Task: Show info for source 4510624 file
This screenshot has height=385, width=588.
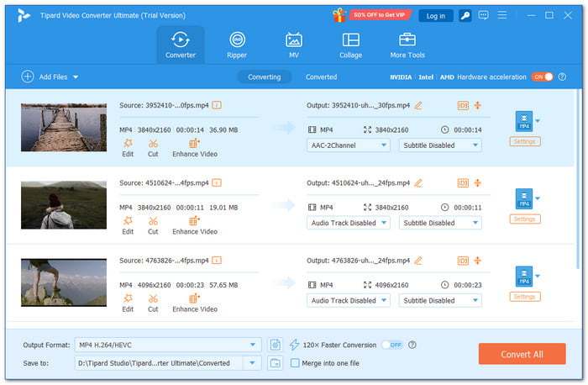Action: tap(217, 182)
